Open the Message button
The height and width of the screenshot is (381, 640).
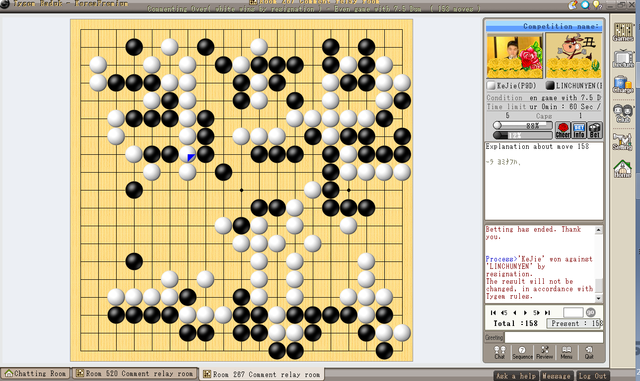pos(556,376)
